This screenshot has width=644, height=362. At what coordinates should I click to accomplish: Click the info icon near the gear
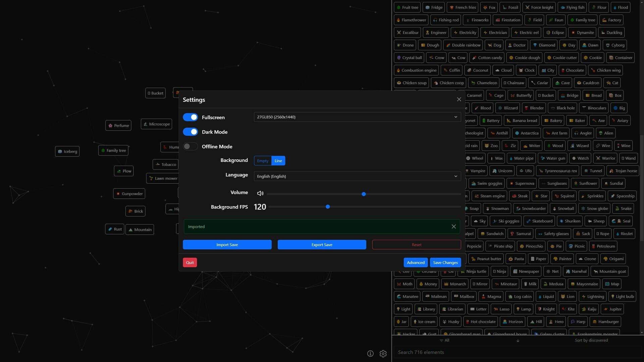click(370, 354)
